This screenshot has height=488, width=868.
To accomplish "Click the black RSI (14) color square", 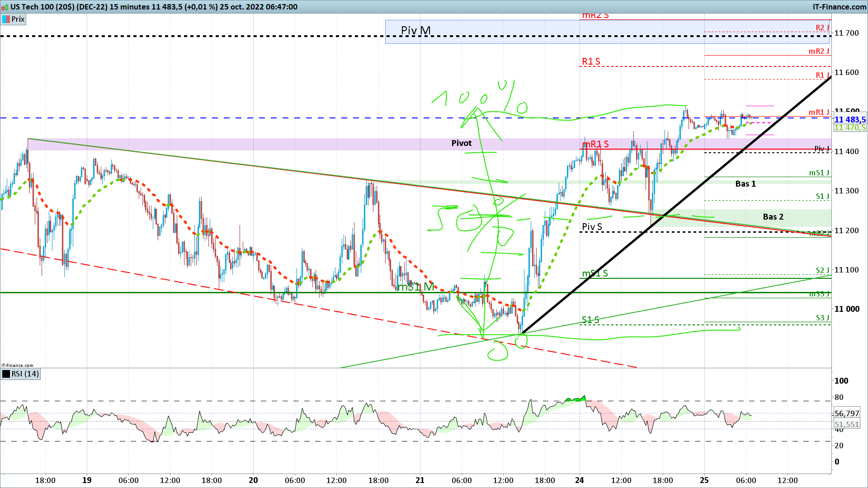I will coord(6,374).
